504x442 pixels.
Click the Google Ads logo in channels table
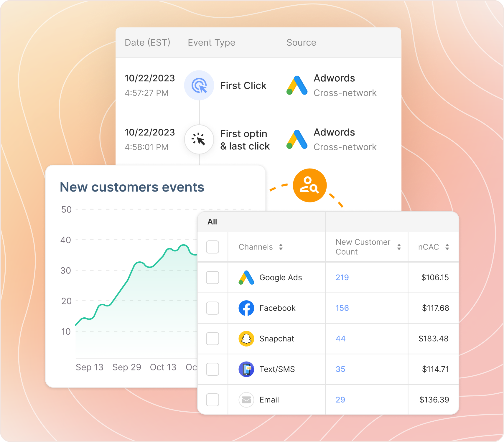click(246, 278)
